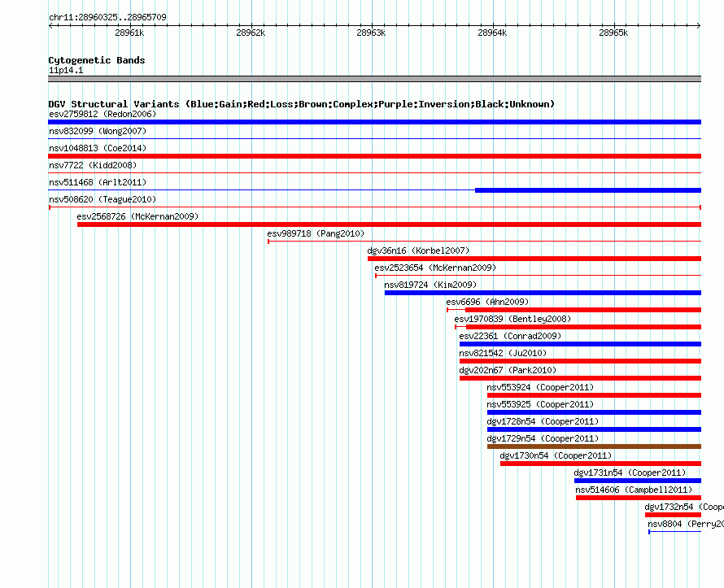Select the esv6696 (Ahn2009) variant label
Viewport: 724px width, 588px height.
click(487, 302)
